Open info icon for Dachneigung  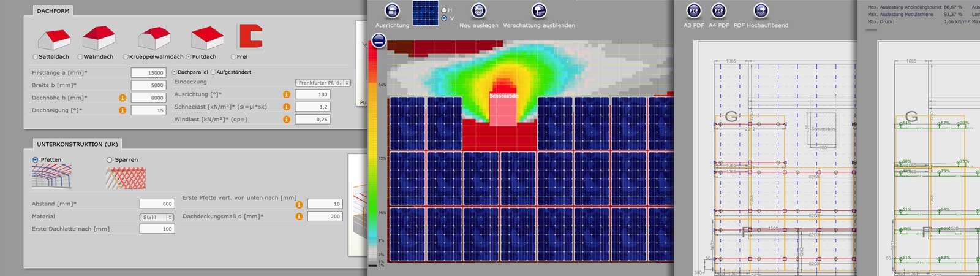(123, 110)
